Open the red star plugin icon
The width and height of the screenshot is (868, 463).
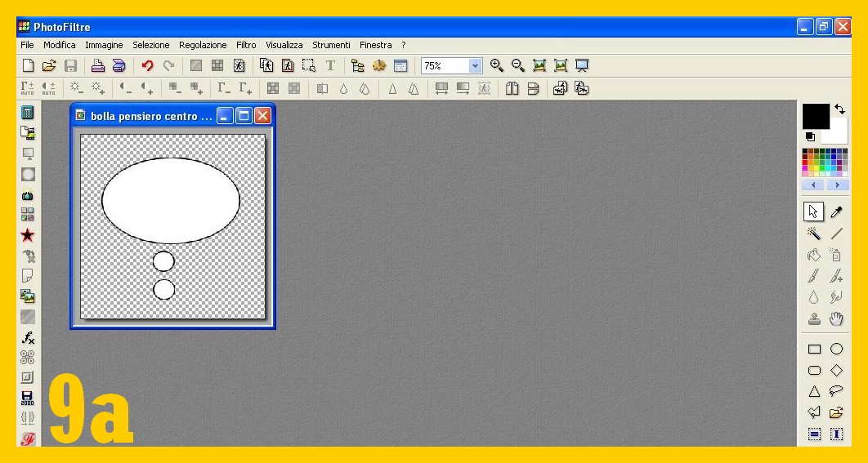pos(28,235)
